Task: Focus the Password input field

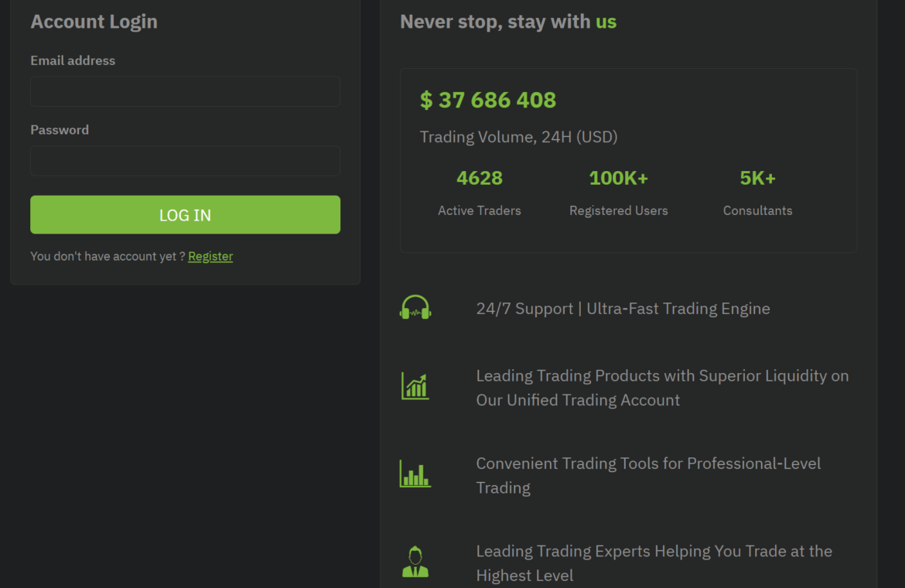Action: pos(185,161)
